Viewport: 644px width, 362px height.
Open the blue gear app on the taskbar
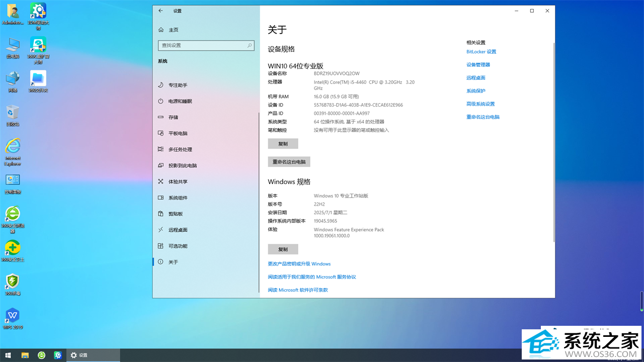click(x=58, y=355)
